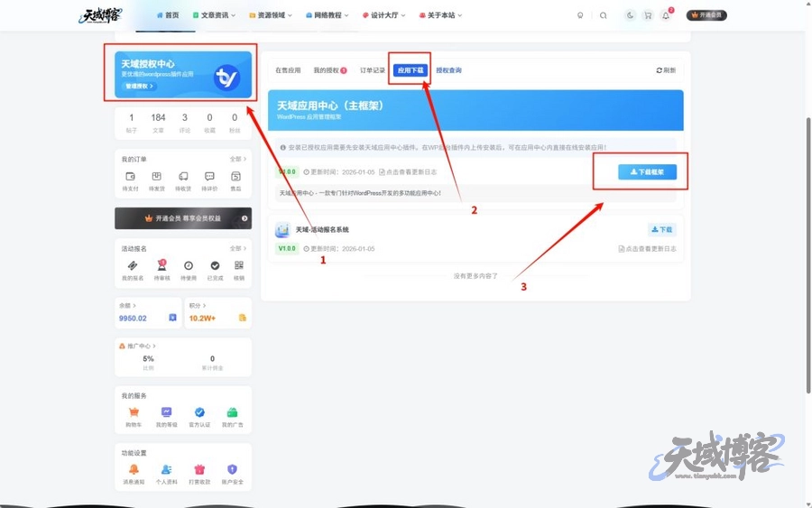
Task: Click the search magnifier in header
Action: (x=604, y=15)
